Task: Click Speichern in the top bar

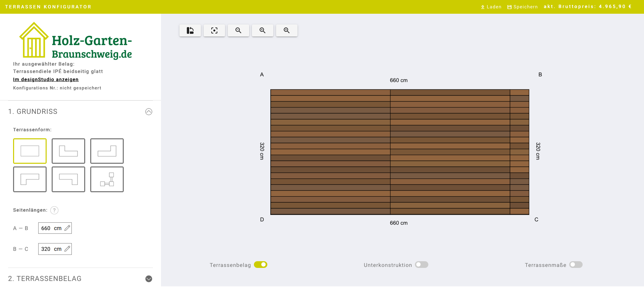Action: [x=523, y=7]
